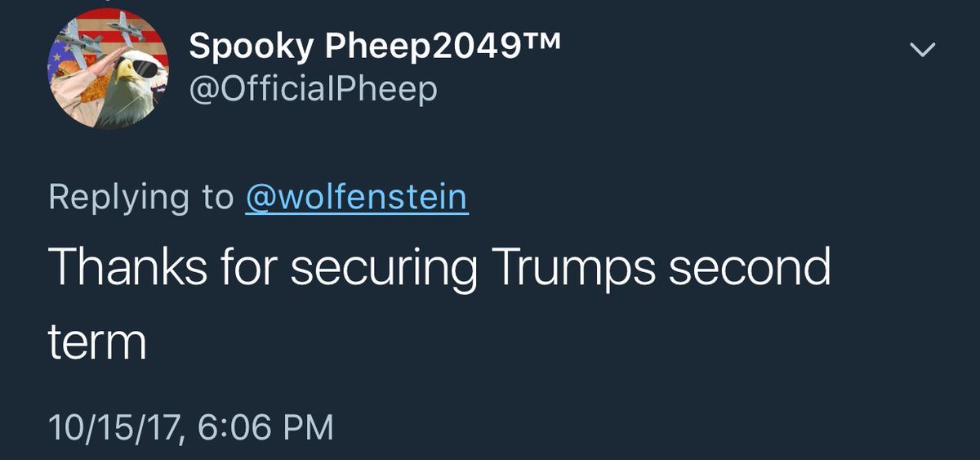Visit the @OfficialPheep handle

point(313,90)
